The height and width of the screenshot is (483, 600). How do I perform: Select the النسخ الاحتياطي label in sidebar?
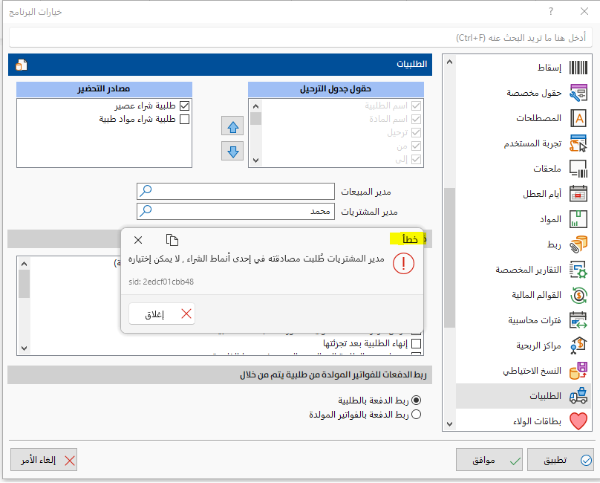coord(532,371)
